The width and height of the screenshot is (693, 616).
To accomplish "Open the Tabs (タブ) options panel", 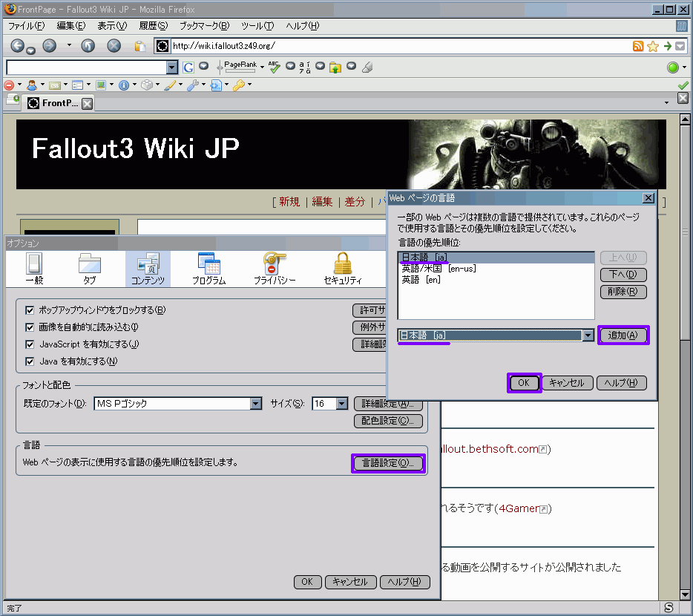I will point(89,269).
